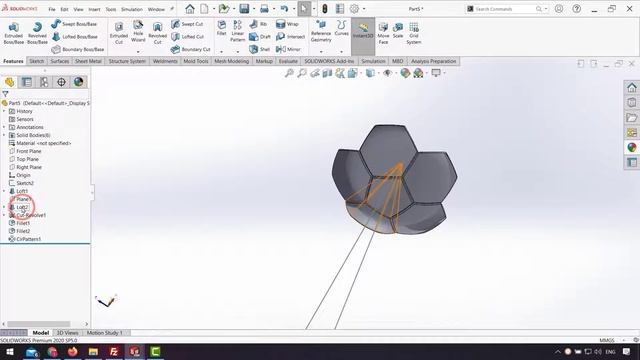Open the ConfigurationManager tab

pos(44,82)
